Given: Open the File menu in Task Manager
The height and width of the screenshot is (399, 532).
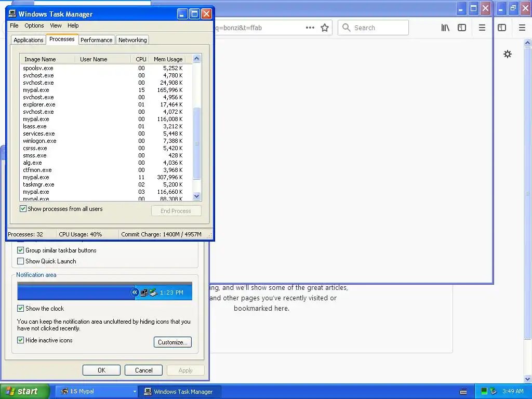Looking at the screenshot, I should [x=14, y=25].
